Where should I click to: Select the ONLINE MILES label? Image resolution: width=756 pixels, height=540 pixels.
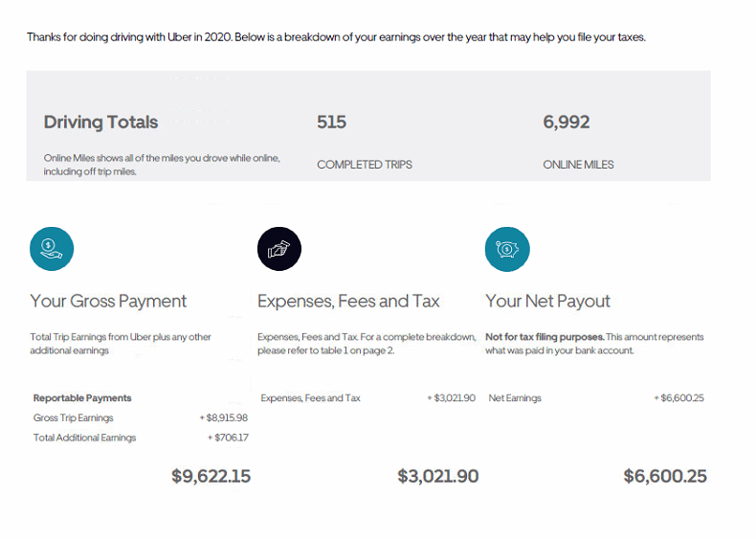click(x=578, y=165)
